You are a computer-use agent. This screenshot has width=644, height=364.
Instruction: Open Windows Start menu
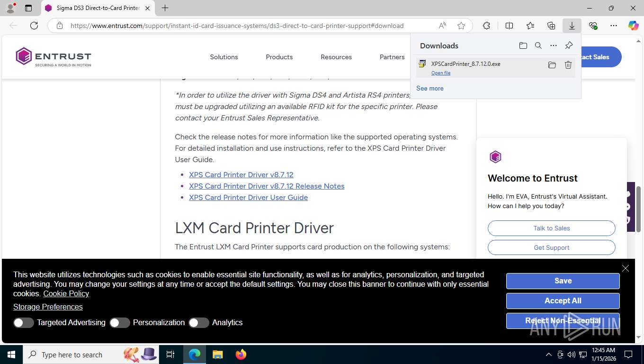coord(11,355)
